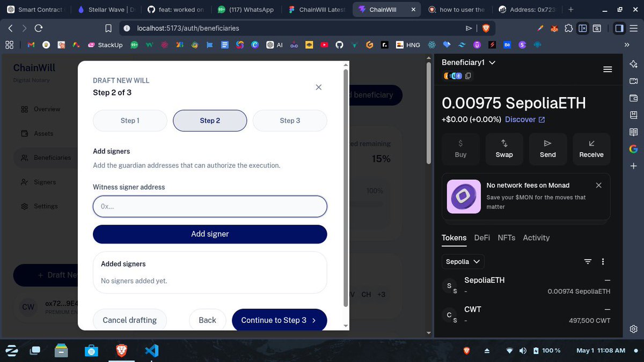Viewport: 644px width, 362px height.
Task: Navigate back in browser
Action: pos(10,28)
